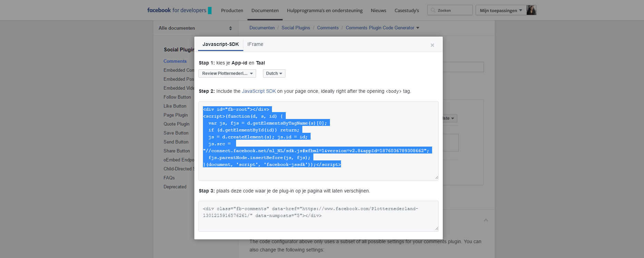Follow the JavaScript SDK link

pos(259,91)
